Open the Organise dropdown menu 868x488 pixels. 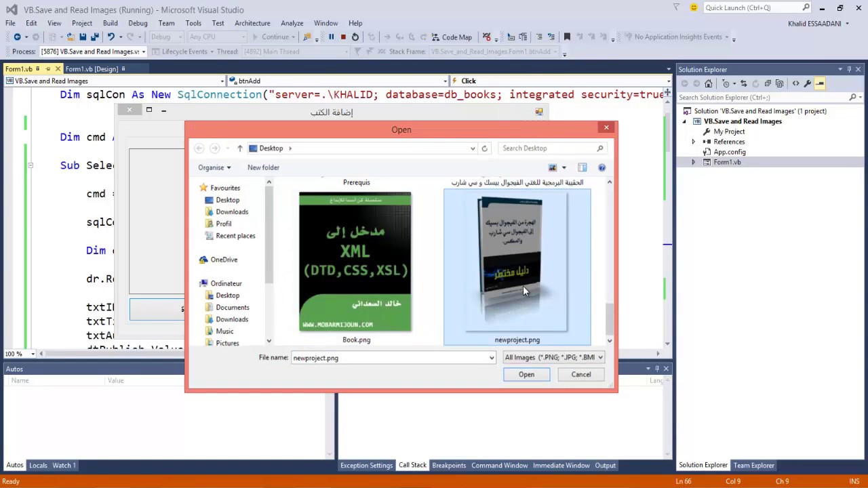pos(214,167)
